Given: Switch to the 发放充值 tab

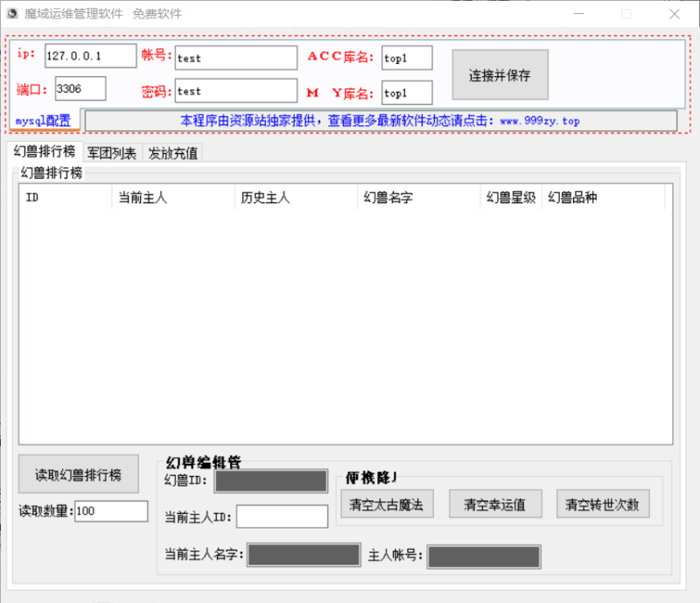Looking at the screenshot, I should 172,153.
